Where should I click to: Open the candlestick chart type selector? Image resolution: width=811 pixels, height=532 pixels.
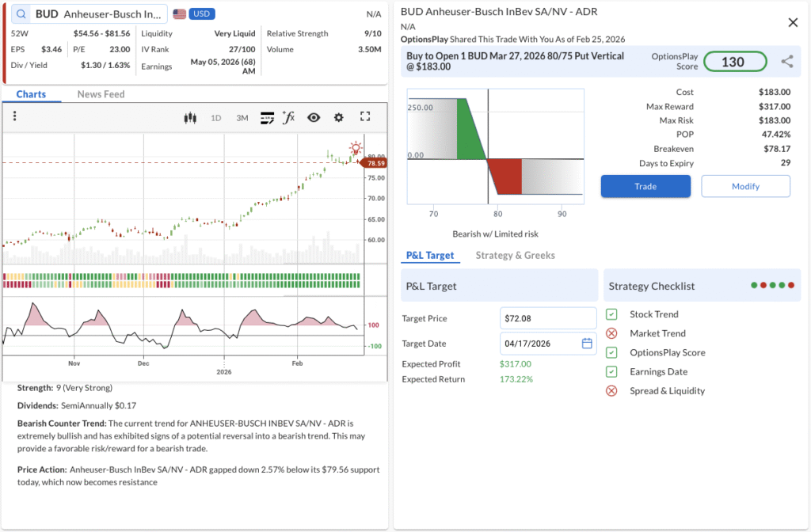[x=189, y=118]
